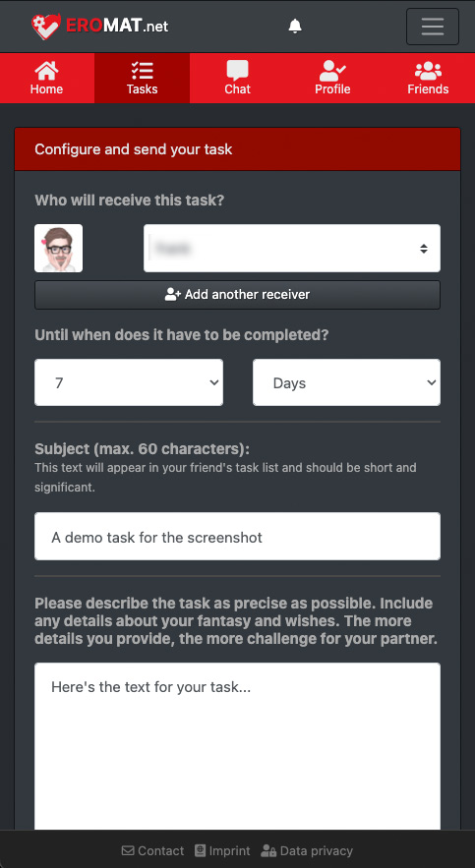Open the Chat section

tap(237, 78)
